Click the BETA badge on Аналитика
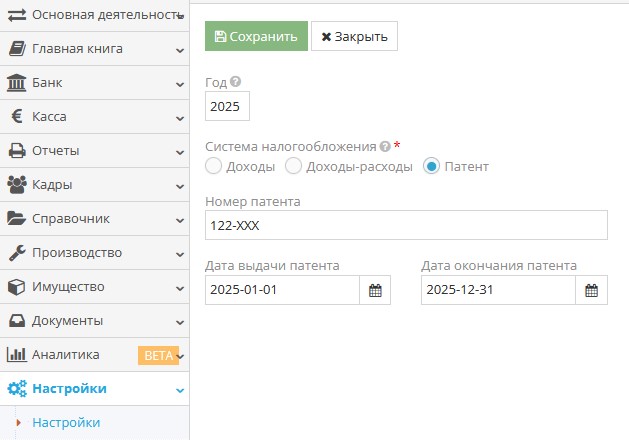The image size is (629, 440). point(158,355)
